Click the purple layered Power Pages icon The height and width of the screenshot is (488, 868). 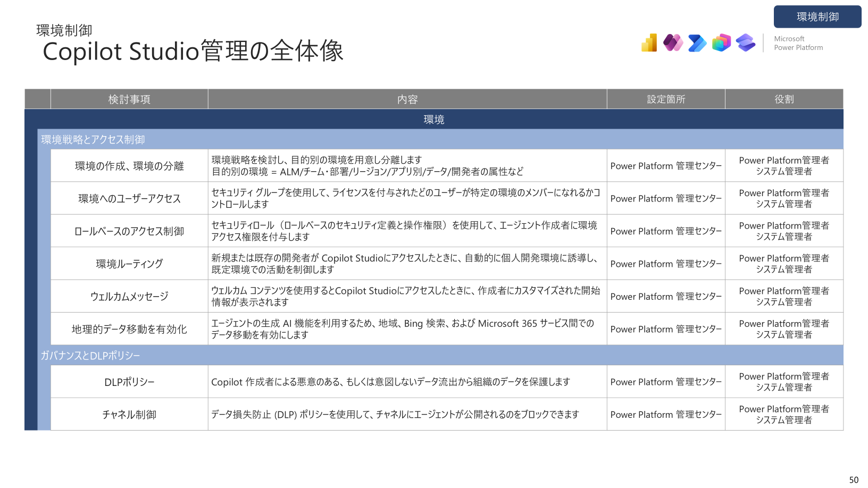click(746, 43)
